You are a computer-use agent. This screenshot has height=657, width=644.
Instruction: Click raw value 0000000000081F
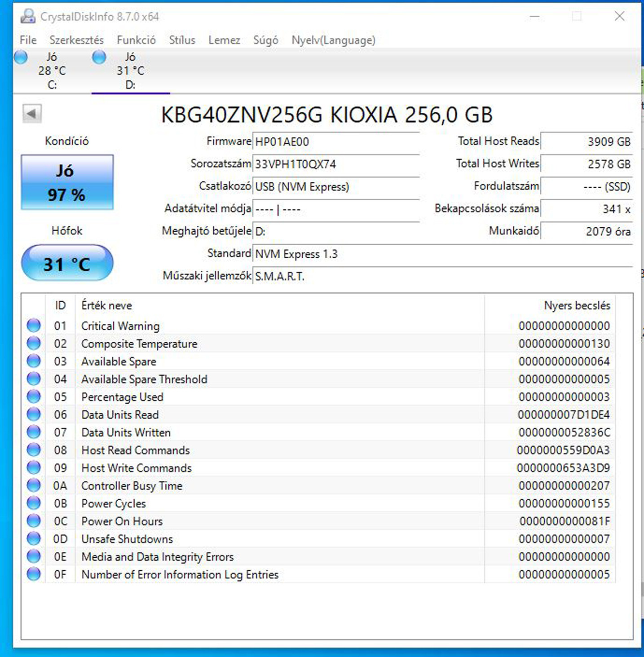[565, 521]
